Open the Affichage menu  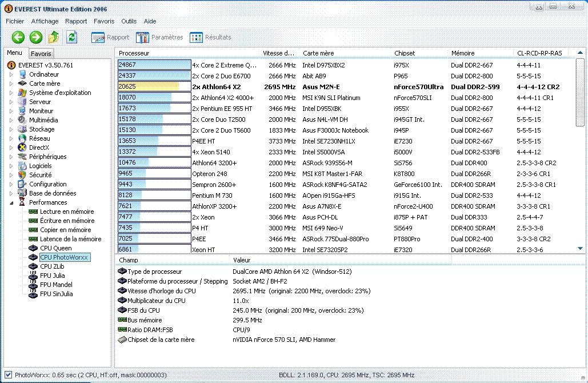(x=45, y=21)
